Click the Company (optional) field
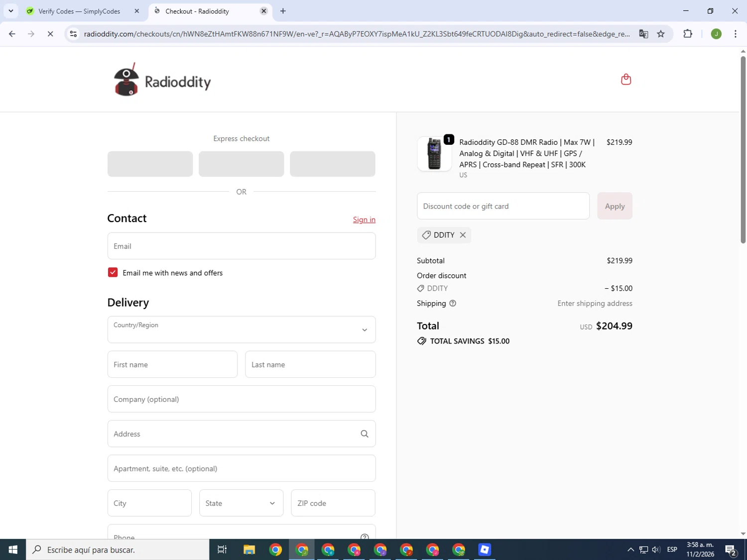This screenshot has height=560, width=747. (x=242, y=399)
